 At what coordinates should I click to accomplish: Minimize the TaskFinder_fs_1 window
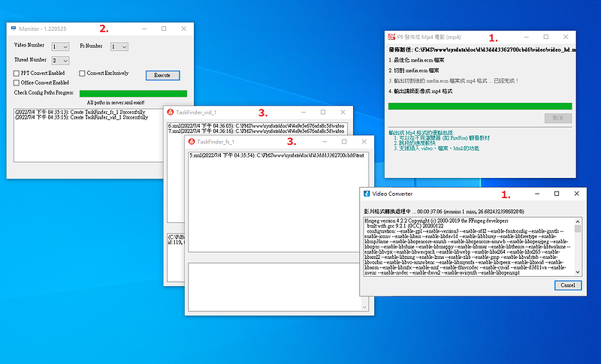coord(325,142)
